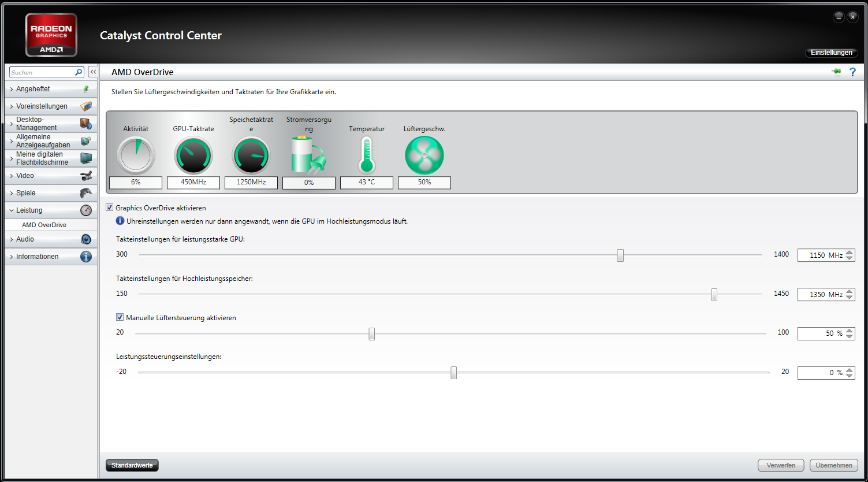Expand the Voreinstellungen section

click(12, 106)
